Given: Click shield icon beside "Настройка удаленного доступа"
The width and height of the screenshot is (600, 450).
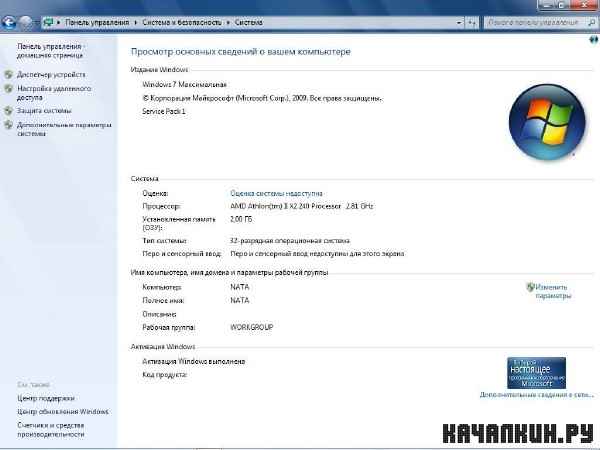Looking at the screenshot, I should (x=8, y=89).
